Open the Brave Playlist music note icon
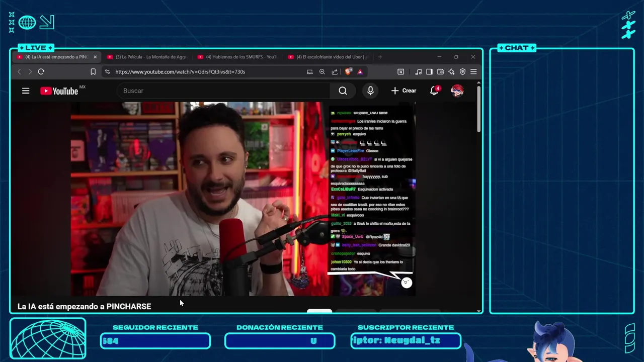The width and height of the screenshot is (644, 362). pos(419,72)
